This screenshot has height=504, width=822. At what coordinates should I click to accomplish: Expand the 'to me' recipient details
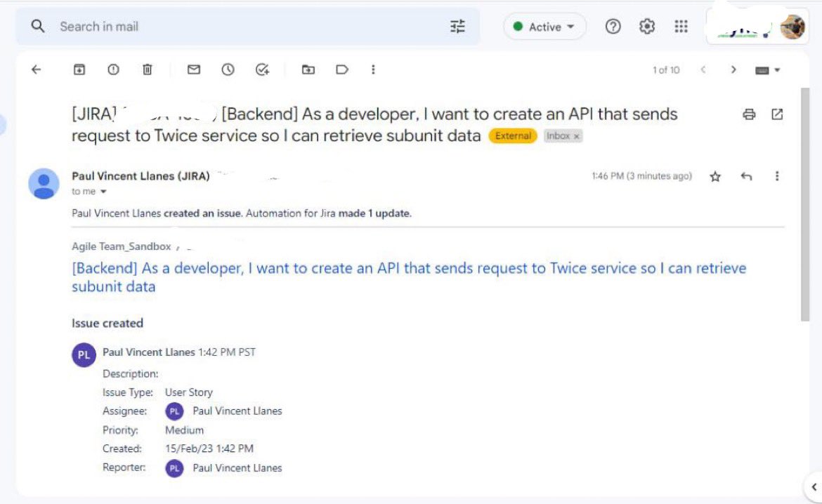pos(103,192)
